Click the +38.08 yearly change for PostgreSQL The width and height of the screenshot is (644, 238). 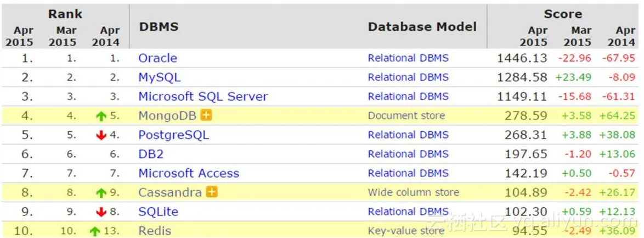click(617, 135)
